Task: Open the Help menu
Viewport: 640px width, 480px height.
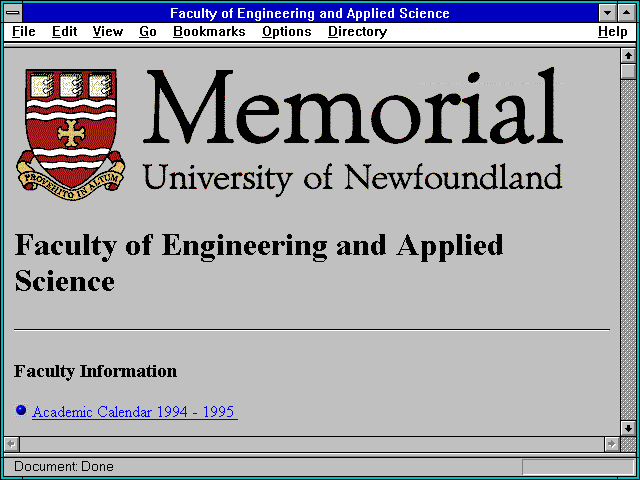Action: [x=612, y=32]
